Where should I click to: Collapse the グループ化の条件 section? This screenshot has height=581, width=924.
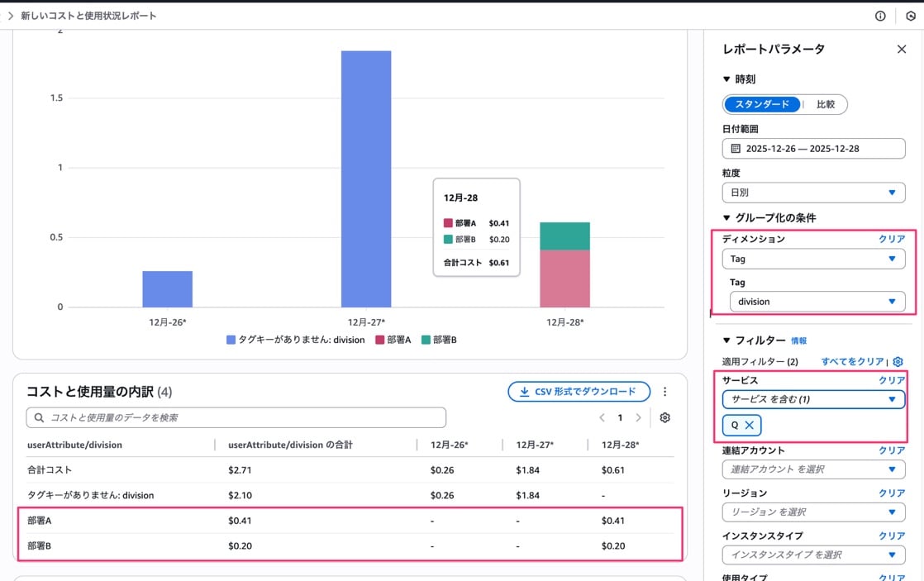pyautogui.click(x=727, y=217)
